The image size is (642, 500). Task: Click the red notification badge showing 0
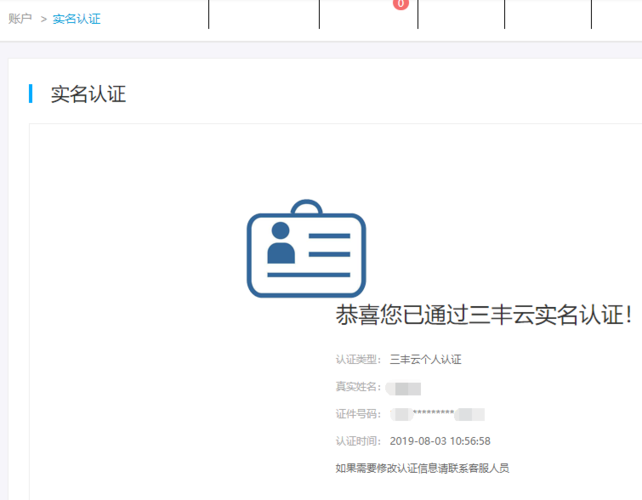click(x=401, y=4)
